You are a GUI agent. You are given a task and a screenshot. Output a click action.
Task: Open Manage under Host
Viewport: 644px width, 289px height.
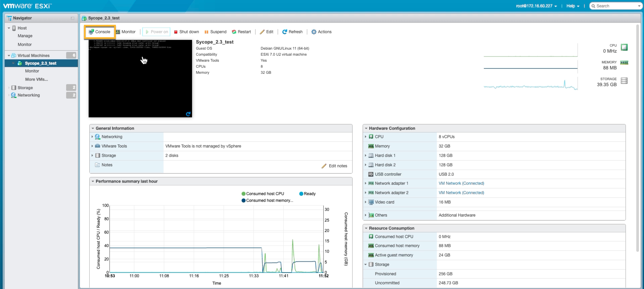[x=25, y=36]
